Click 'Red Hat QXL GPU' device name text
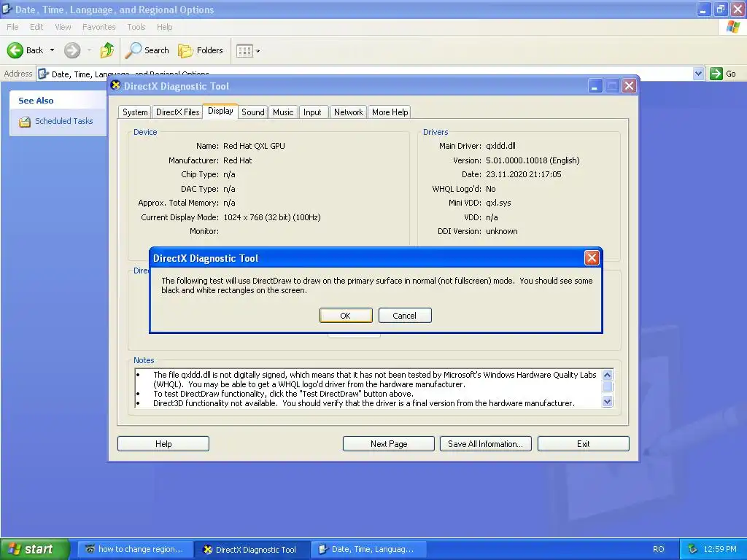This screenshot has width=747, height=560. tap(254, 146)
